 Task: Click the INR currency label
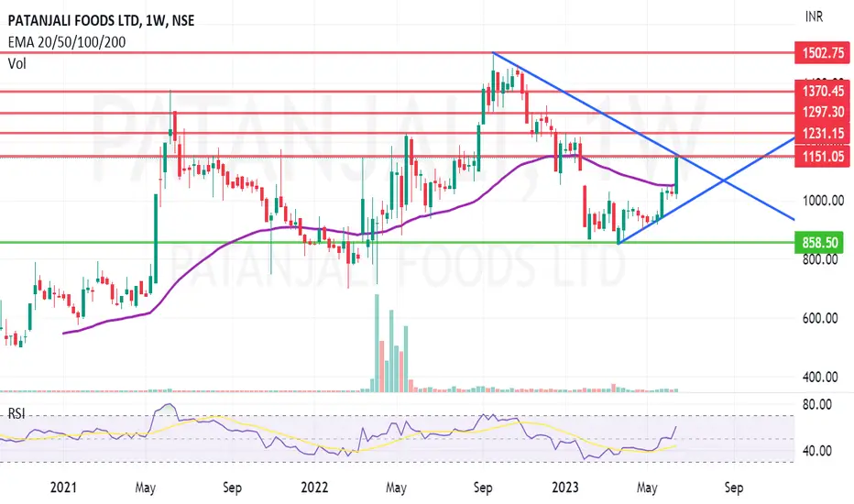pyautogui.click(x=814, y=16)
